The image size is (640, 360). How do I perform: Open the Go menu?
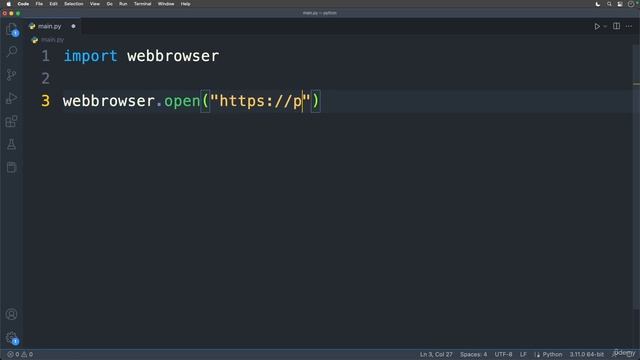(x=109, y=4)
